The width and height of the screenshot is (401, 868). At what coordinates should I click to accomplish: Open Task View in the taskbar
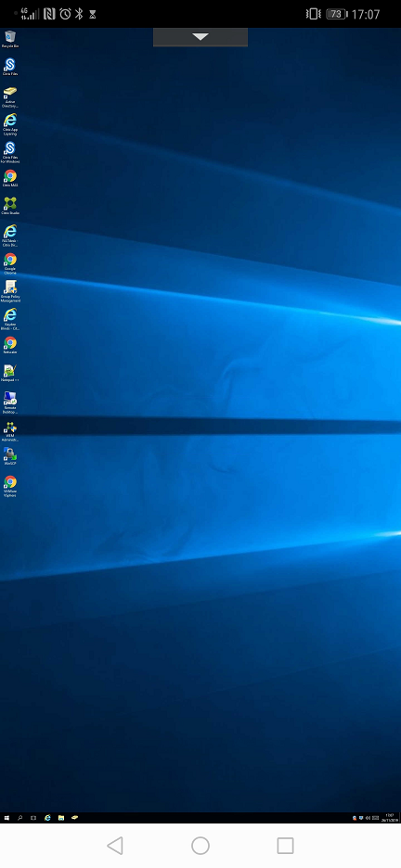(33, 818)
